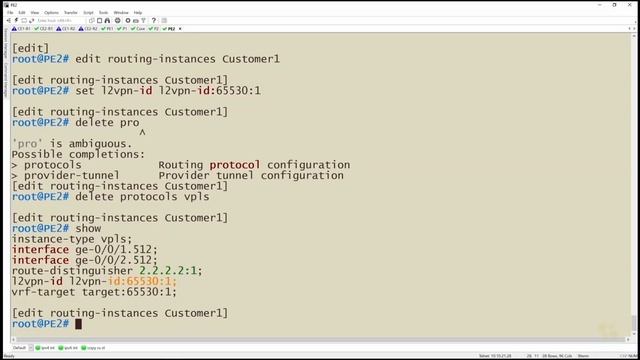The height and width of the screenshot is (360, 640).
Task: Click the second green button bar button
Action: (x=68, y=348)
